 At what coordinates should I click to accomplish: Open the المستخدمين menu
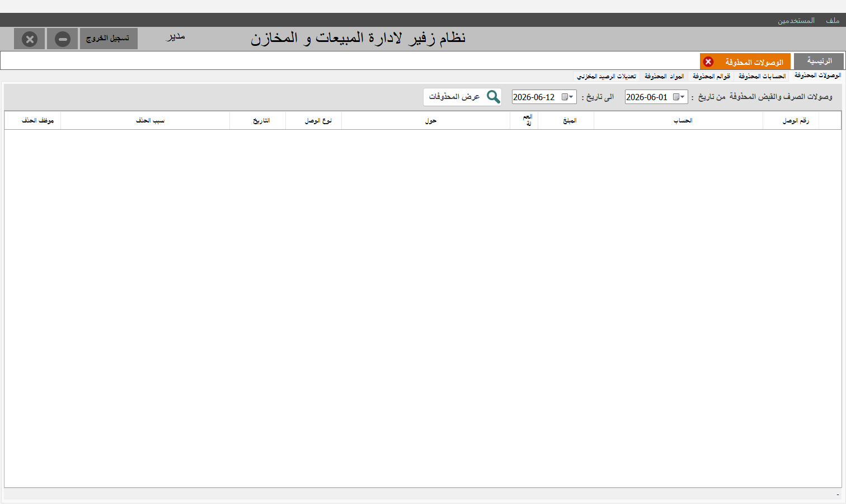(796, 21)
